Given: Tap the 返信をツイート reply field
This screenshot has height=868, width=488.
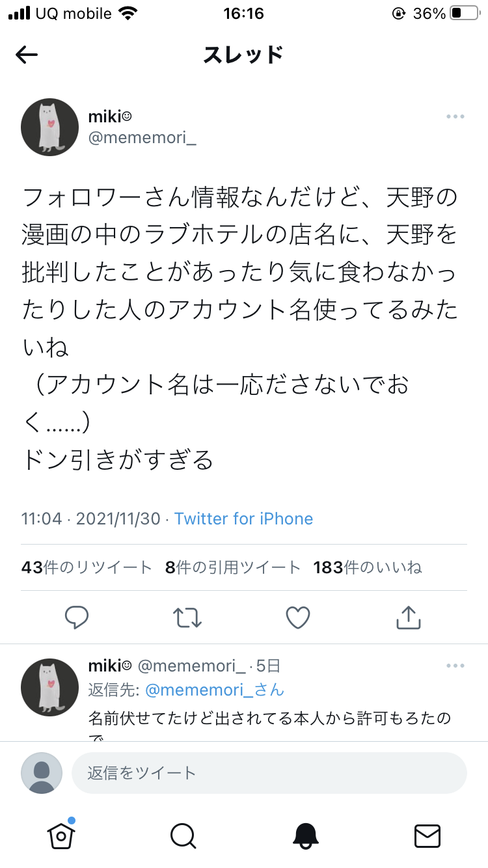Looking at the screenshot, I should pos(269,773).
